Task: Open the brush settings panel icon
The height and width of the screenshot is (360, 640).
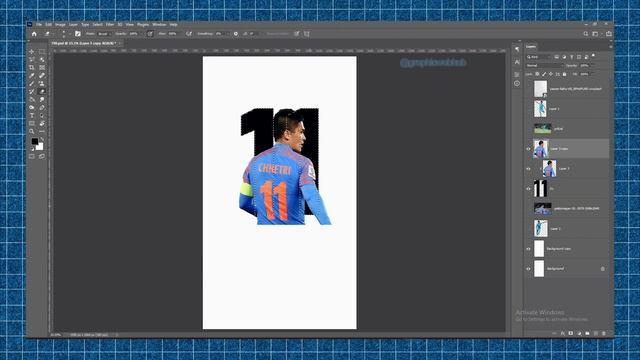Action: [x=78, y=34]
